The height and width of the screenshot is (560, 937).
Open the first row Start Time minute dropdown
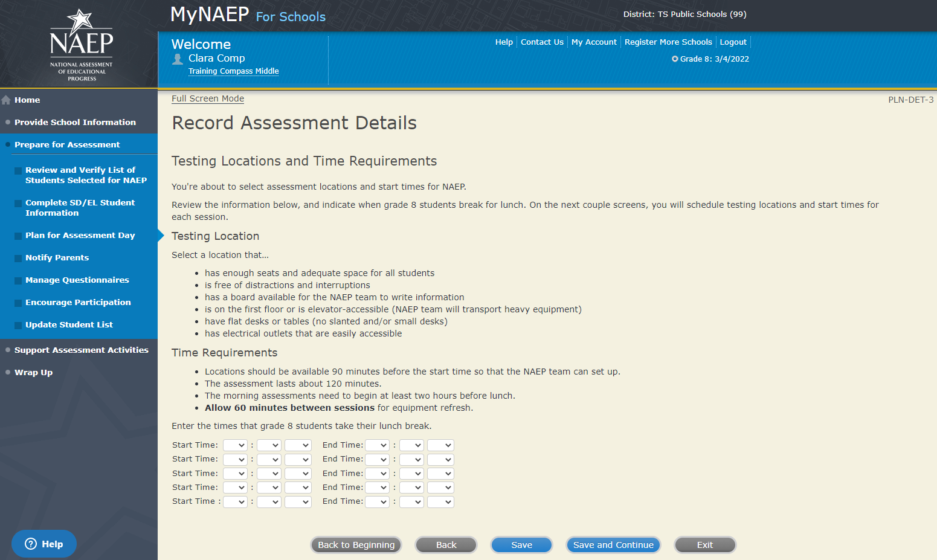[x=269, y=445]
